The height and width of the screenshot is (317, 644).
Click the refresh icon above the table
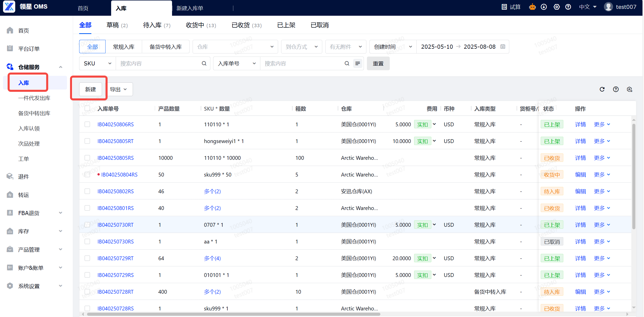602,89
